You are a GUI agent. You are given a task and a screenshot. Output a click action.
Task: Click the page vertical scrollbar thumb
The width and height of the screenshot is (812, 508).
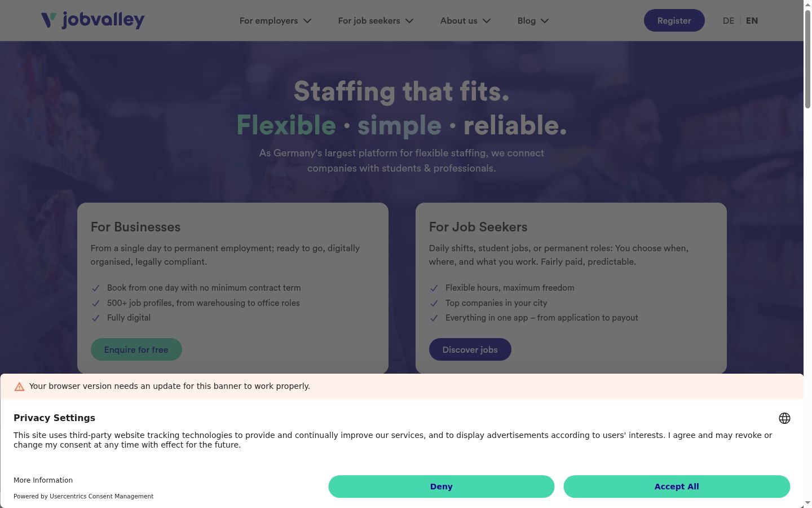coord(807,59)
